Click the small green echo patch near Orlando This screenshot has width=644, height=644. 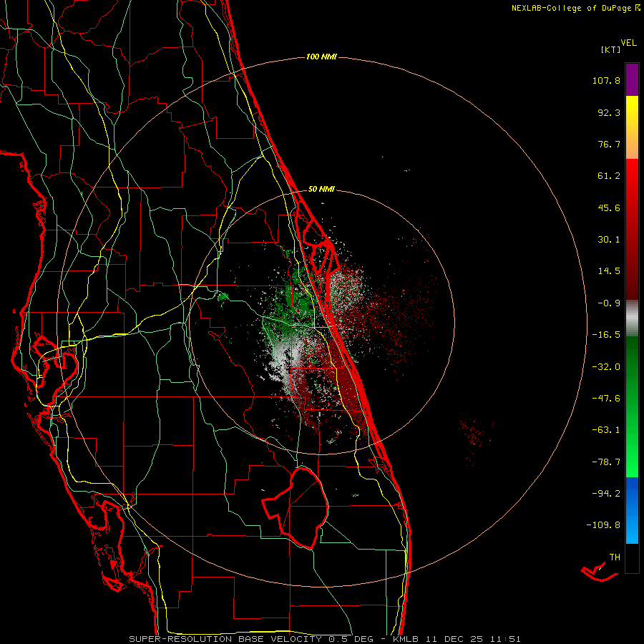point(224,296)
